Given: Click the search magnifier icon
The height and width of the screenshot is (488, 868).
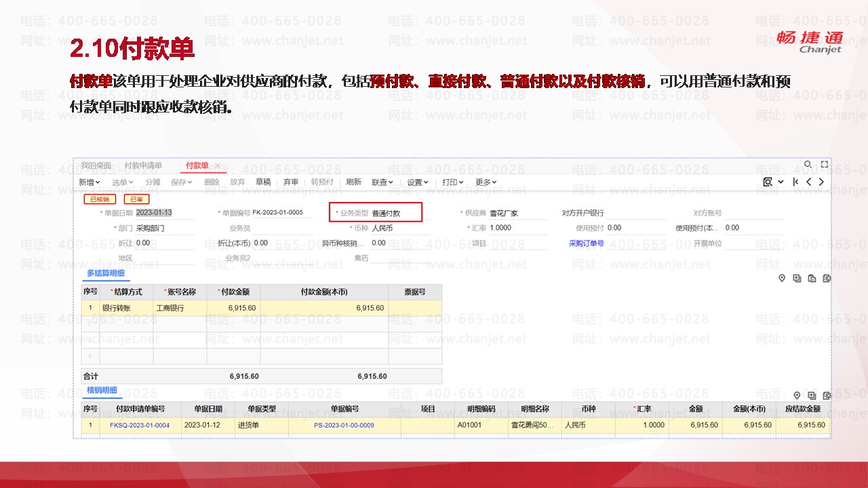Looking at the screenshot, I should (808, 165).
